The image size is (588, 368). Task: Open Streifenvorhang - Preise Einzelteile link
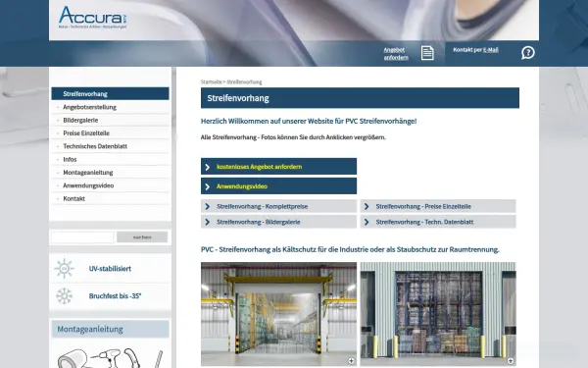tap(438, 206)
